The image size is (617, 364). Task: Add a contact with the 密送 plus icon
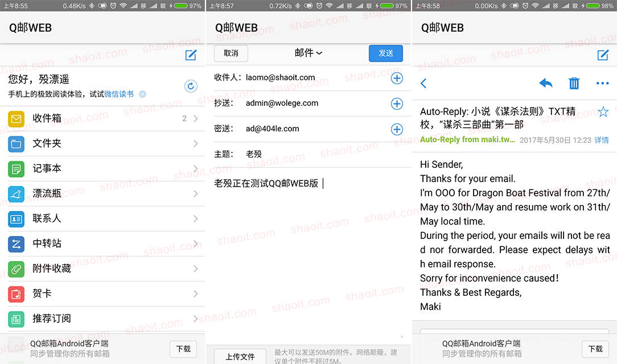click(x=397, y=129)
